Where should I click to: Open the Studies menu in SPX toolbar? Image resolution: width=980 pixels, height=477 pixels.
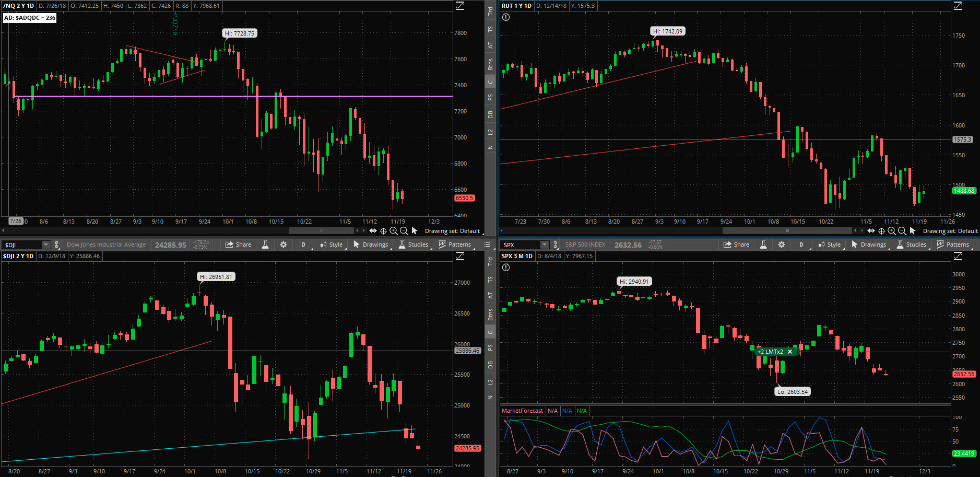coord(912,245)
